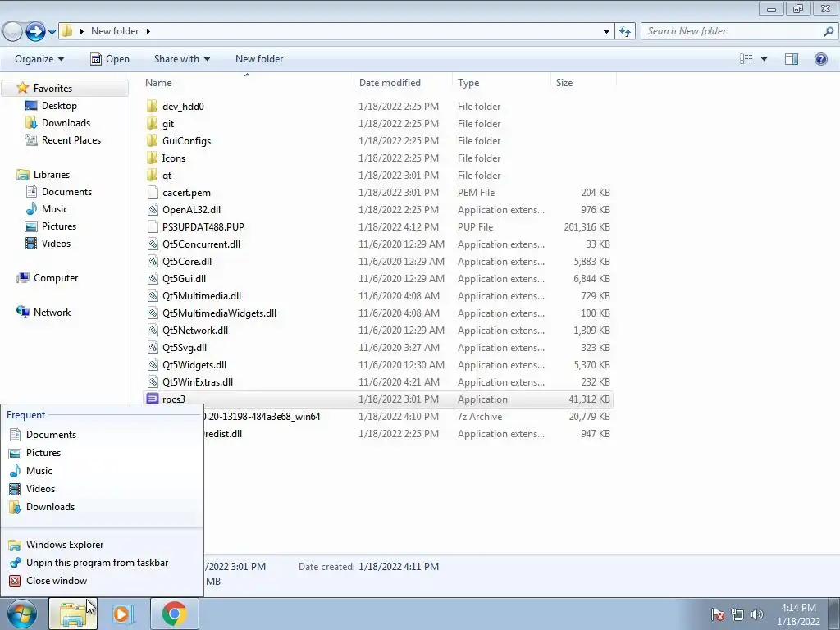Click the Forward navigation arrow
840x630 pixels.
point(35,32)
